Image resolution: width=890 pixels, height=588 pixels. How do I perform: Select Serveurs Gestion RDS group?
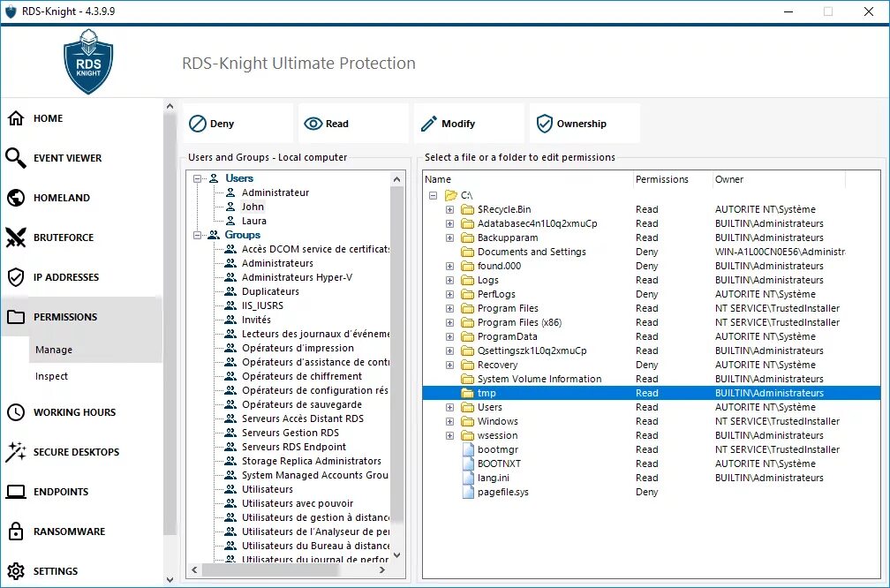(290, 433)
